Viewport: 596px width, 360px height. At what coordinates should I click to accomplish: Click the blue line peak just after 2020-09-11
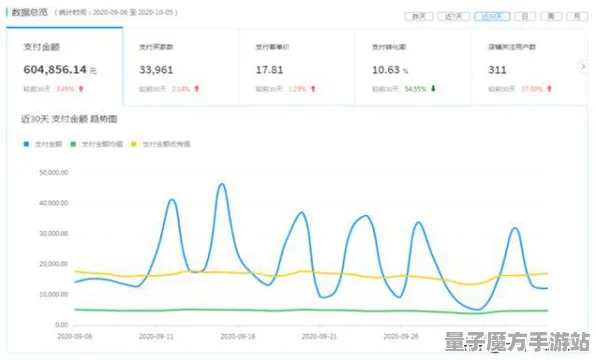(172, 199)
